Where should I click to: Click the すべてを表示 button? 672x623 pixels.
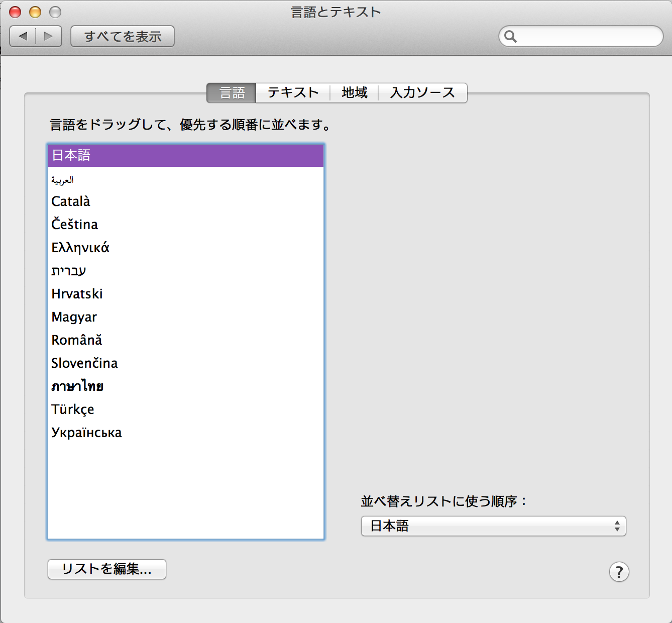pos(123,36)
